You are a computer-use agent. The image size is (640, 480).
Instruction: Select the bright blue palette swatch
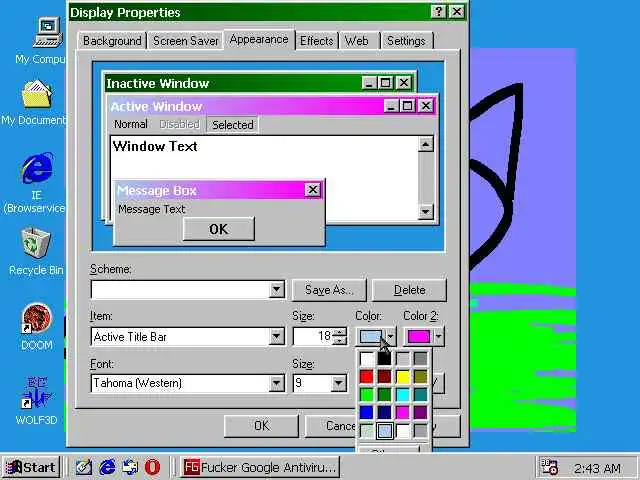367,412
